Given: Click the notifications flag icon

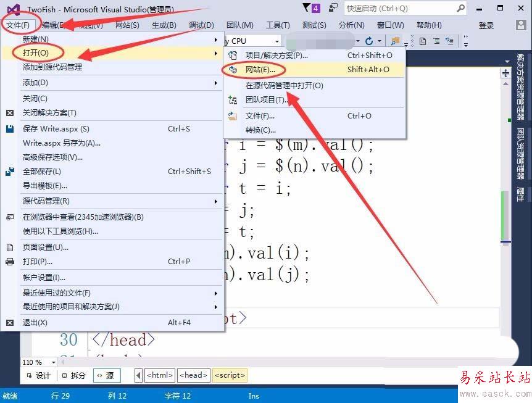Looking at the screenshot, I should (306, 8).
